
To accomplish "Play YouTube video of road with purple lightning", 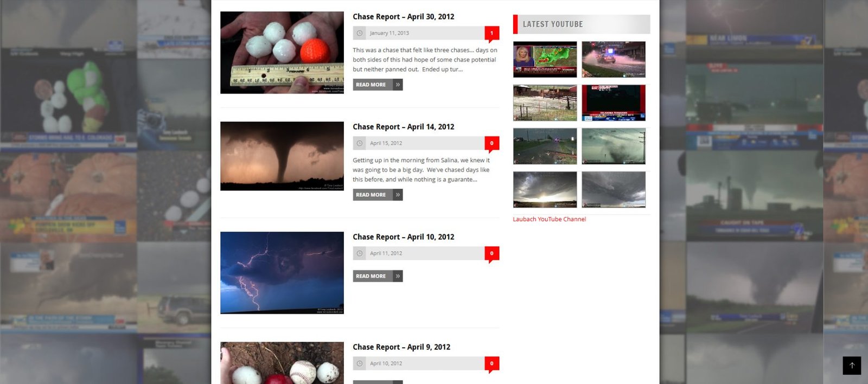I will tap(545, 146).
